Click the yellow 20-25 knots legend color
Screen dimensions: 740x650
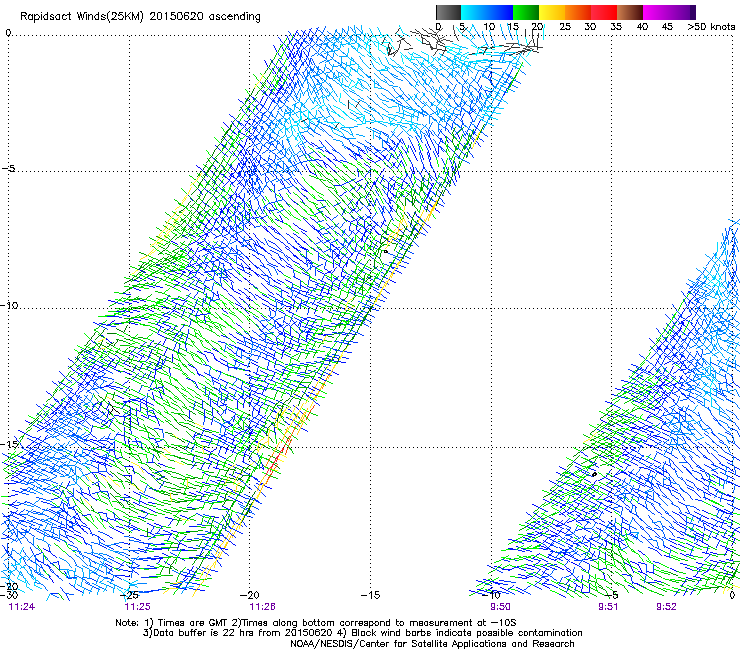click(552, 12)
